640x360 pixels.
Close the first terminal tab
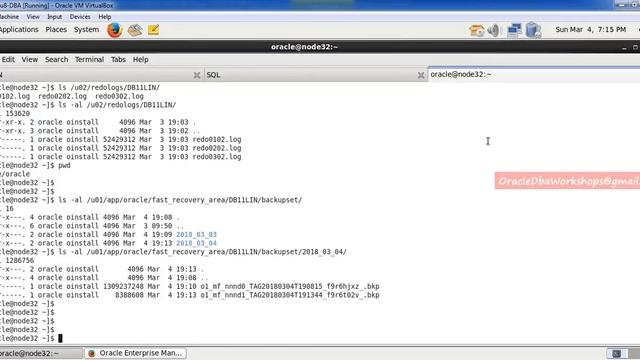[197, 75]
